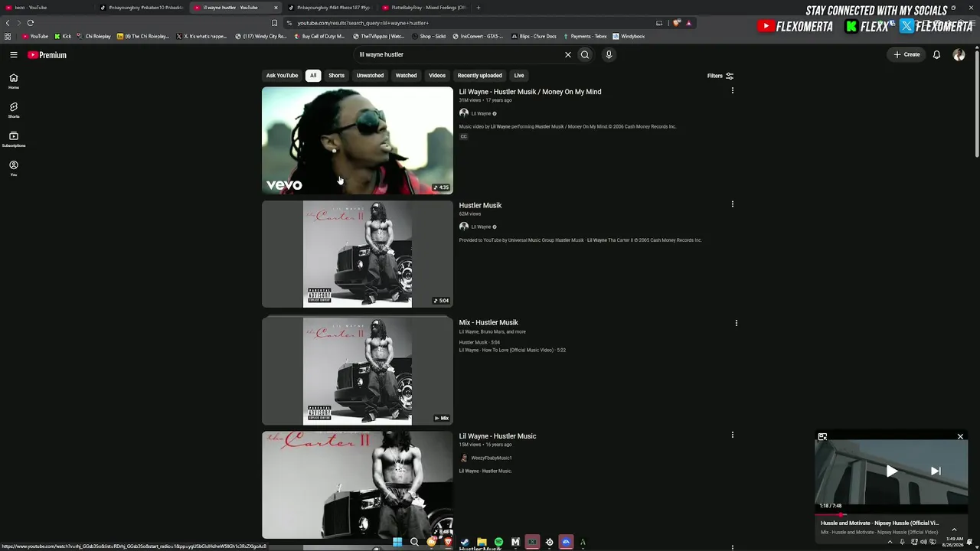Go back in browser history
This screenshot has width=980, height=551.
point(8,23)
